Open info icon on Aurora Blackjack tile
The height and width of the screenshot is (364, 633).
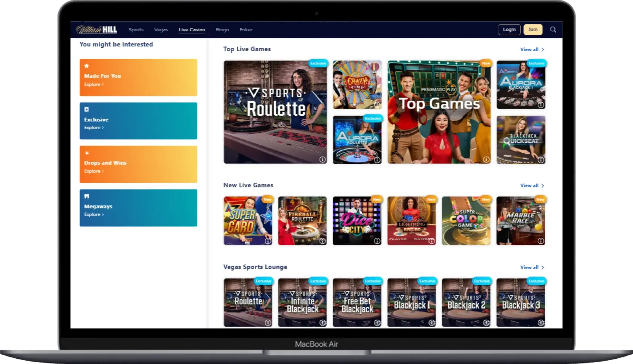pos(541,105)
